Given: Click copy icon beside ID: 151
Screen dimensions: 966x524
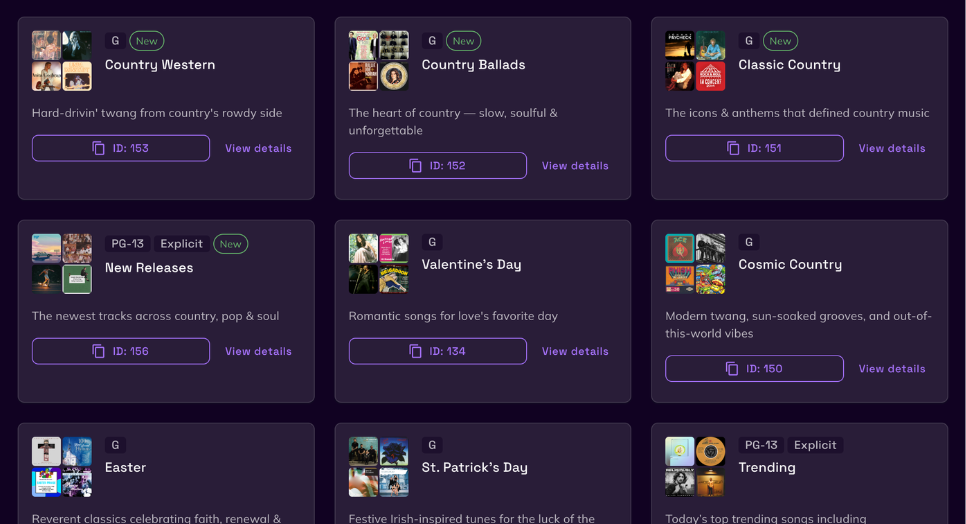Looking at the screenshot, I should click(x=733, y=148).
